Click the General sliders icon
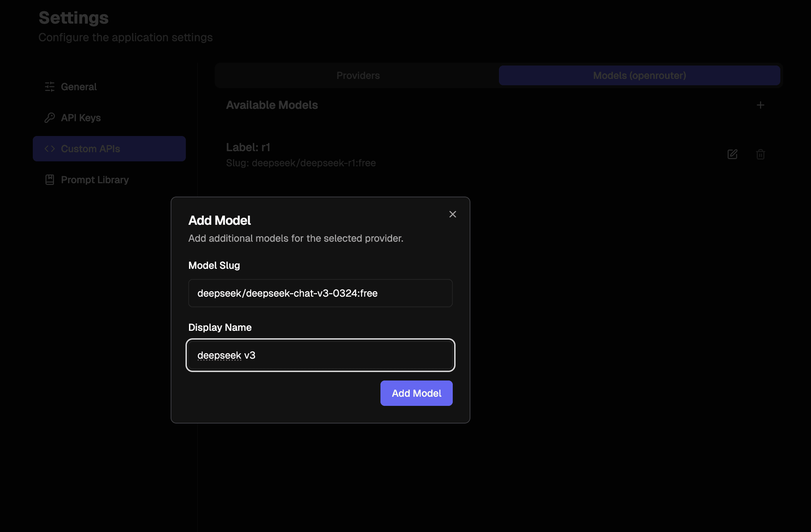The height and width of the screenshot is (532, 811). coord(50,87)
